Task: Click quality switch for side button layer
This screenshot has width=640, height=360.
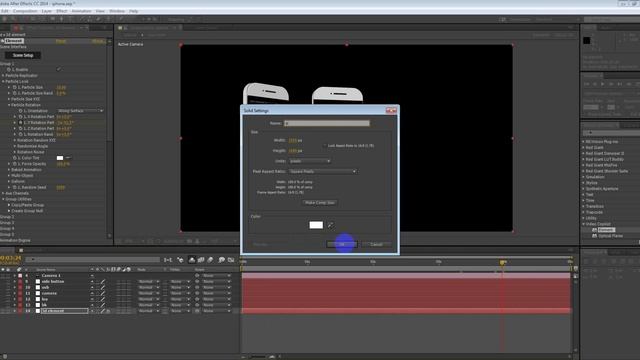Action: (102, 282)
